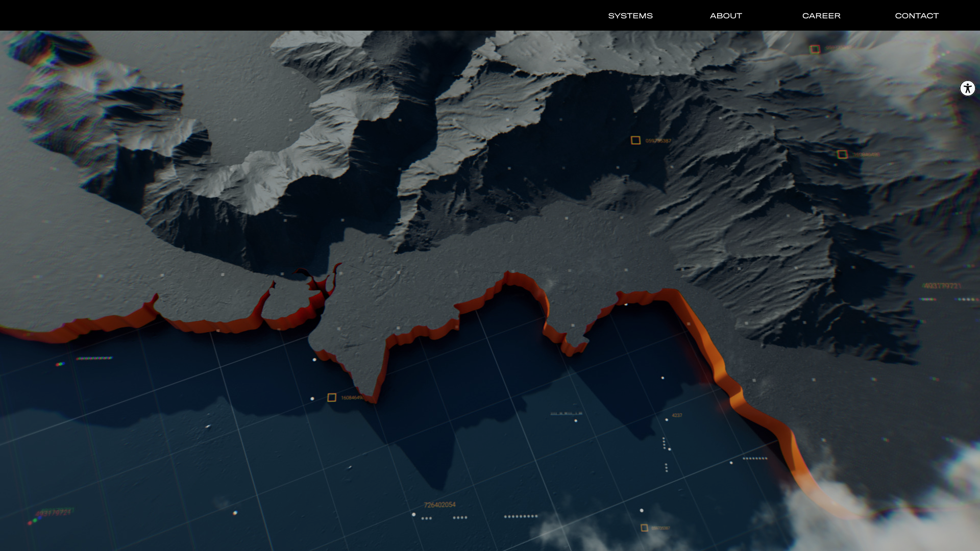980x551 pixels.
Task: Click the barcode-like tick marks on the sea
Action: pos(566,414)
